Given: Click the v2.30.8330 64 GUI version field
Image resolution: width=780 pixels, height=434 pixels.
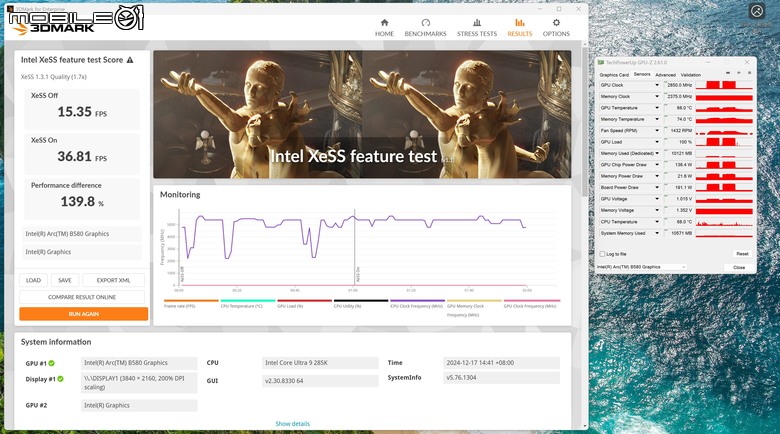Looking at the screenshot, I should (320, 381).
